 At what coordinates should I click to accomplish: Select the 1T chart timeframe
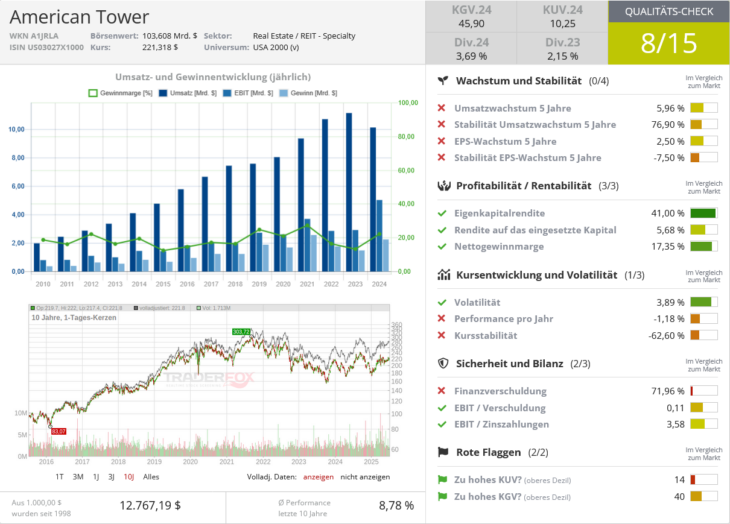click(x=59, y=477)
